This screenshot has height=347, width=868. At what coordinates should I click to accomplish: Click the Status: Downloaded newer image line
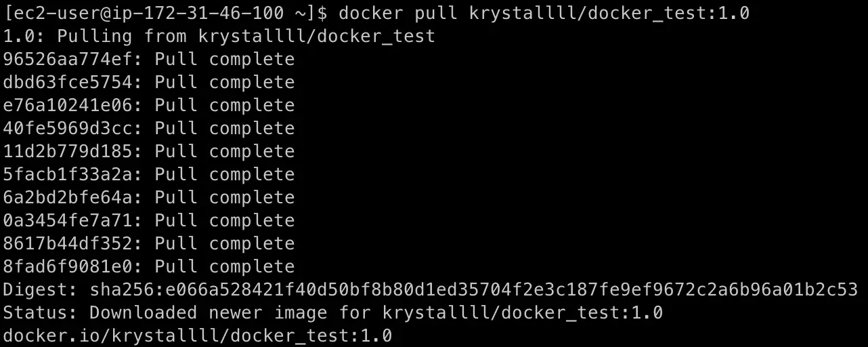(x=332, y=312)
